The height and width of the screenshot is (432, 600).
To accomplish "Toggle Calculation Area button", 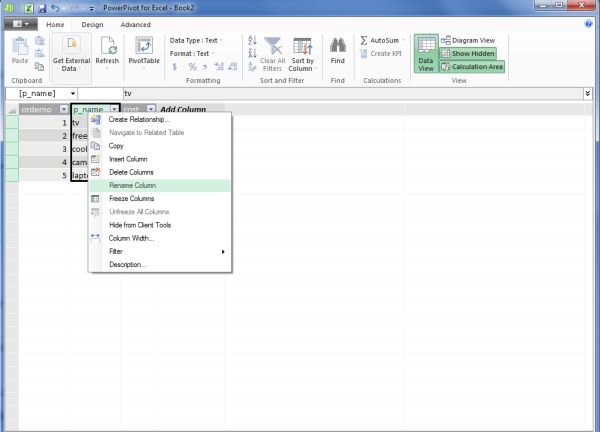I will point(472,67).
